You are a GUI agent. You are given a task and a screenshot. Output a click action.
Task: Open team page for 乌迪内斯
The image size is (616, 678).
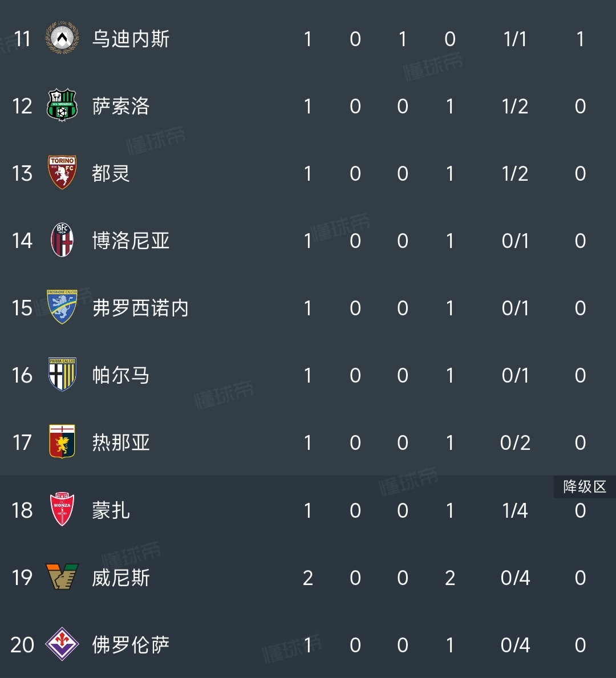tap(131, 39)
